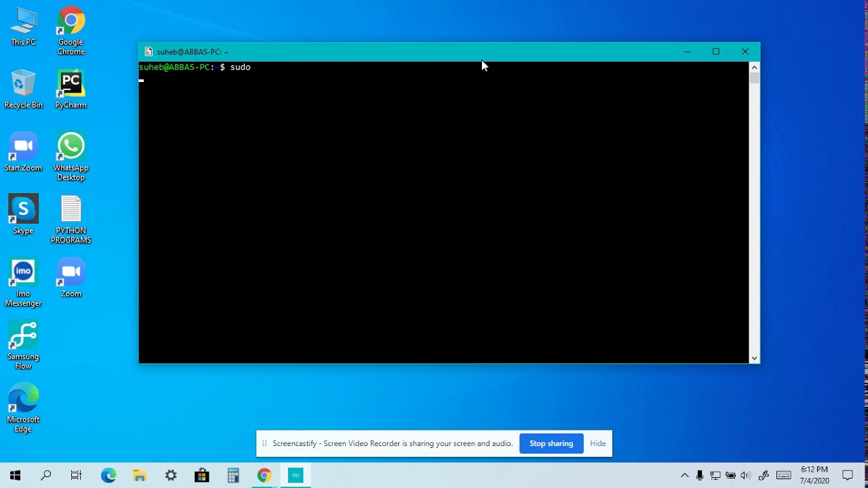Select Microsoft Edge desktop shortcut
This screenshot has height=488, width=868.
tap(23, 409)
